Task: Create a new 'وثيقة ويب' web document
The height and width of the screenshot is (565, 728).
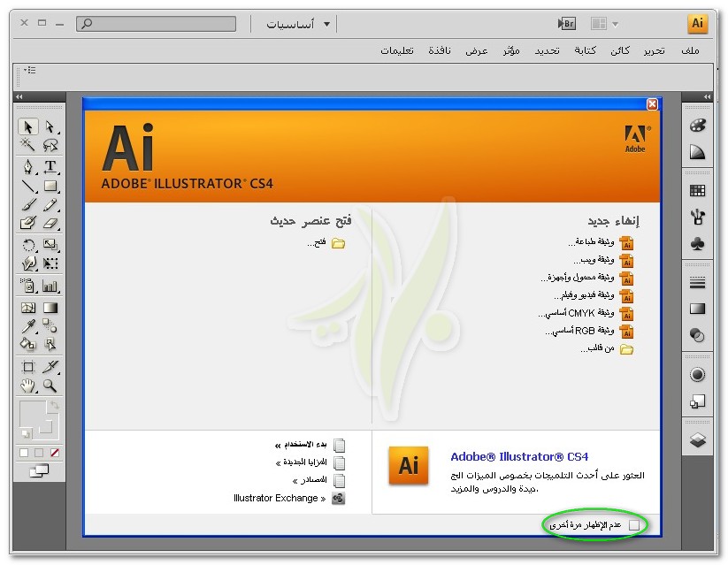Action: click(x=603, y=260)
